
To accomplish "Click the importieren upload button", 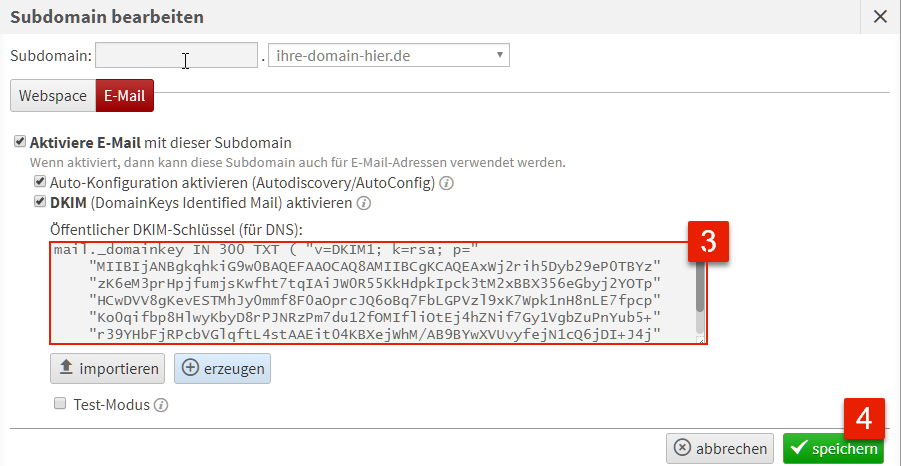I will point(107,368).
